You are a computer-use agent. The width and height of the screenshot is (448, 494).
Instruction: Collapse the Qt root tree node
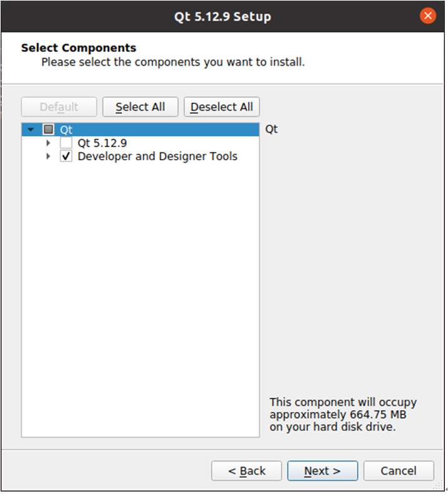pos(31,130)
